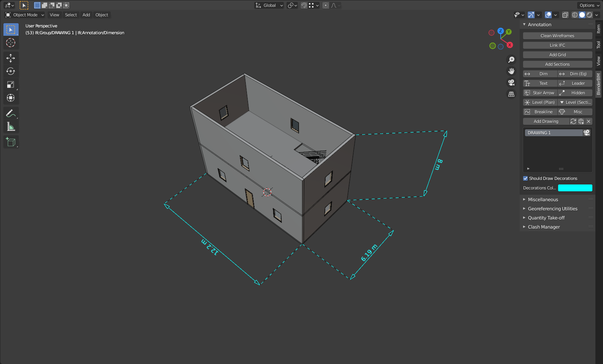Click Clean Wireframes button
This screenshot has height=364, width=603.
[557, 36]
